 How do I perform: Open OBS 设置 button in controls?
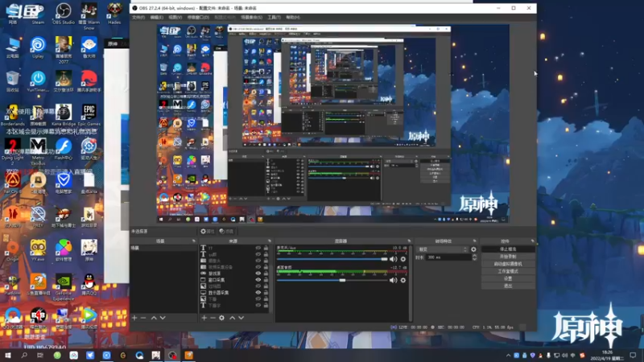pyautogui.click(x=508, y=278)
